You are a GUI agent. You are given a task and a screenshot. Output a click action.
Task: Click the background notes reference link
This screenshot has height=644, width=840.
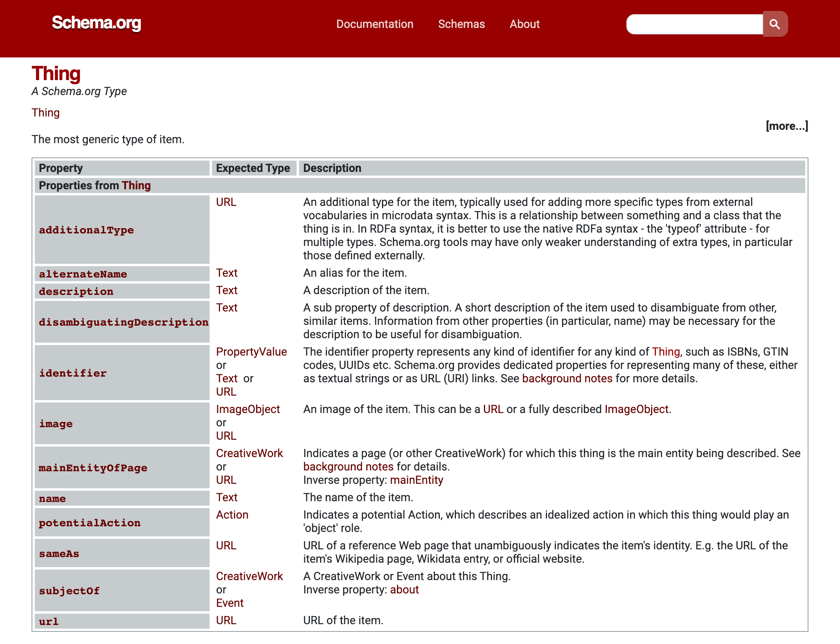pyautogui.click(x=567, y=378)
